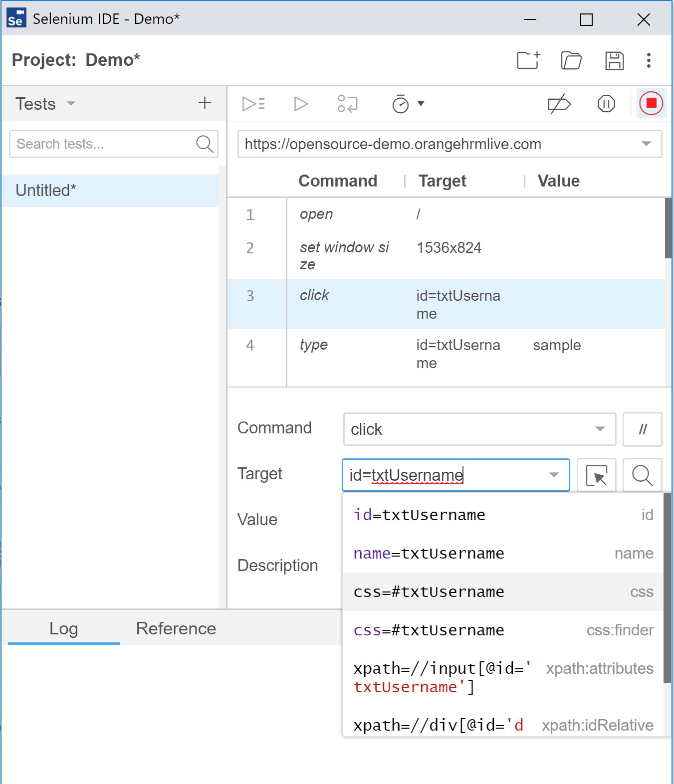The height and width of the screenshot is (784, 674).
Task: Create a new project icon
Action: point(528,60)
